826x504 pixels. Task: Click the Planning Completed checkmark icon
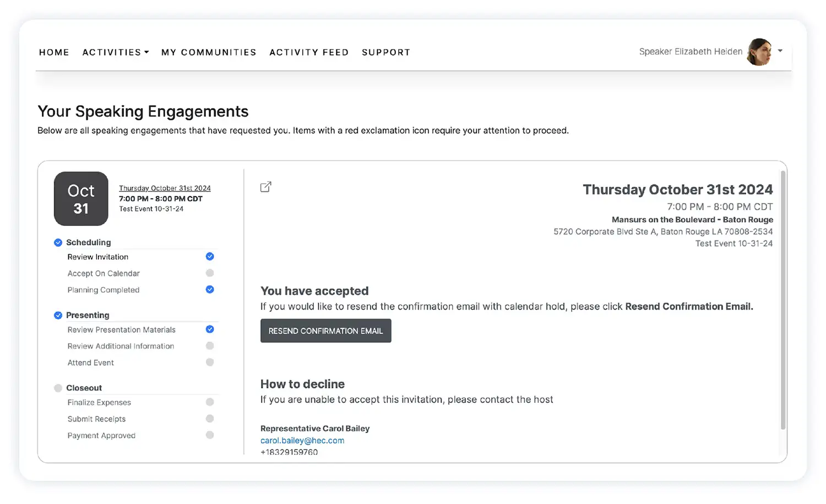(210, 289)
